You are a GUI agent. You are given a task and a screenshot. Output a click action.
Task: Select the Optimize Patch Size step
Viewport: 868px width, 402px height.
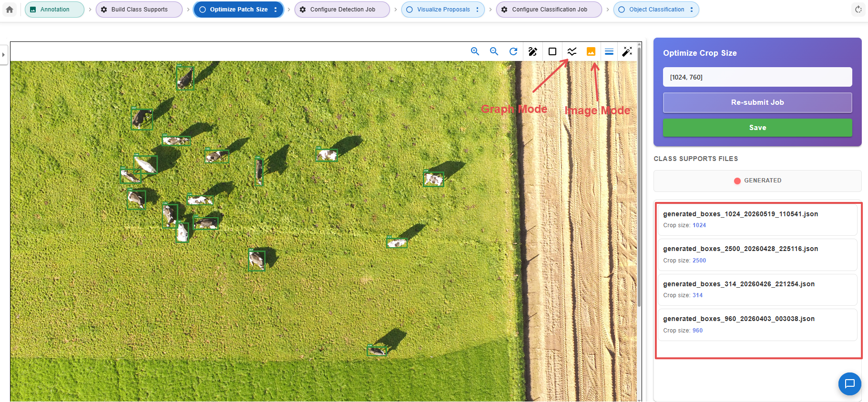(x=239, y=10)
